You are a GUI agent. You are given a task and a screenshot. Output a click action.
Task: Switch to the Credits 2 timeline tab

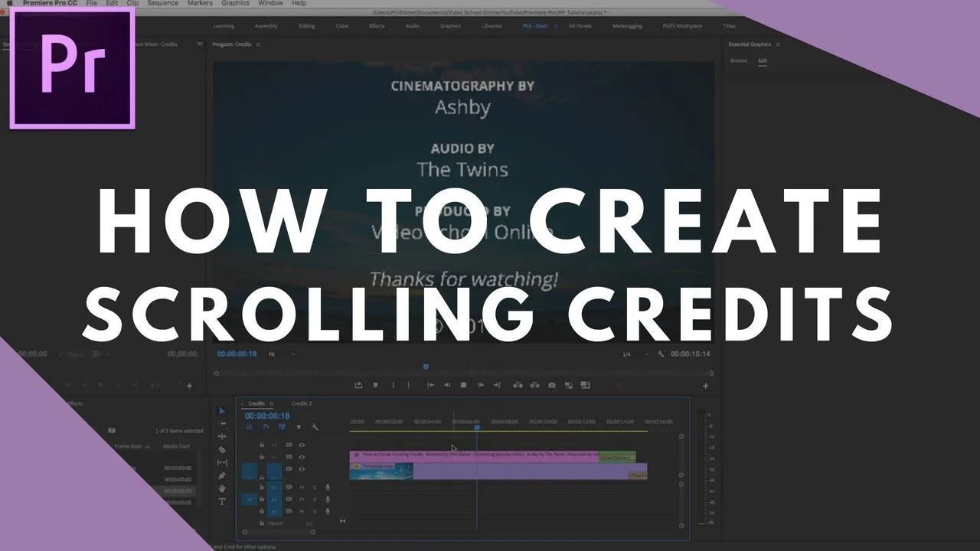[x=301, y=404]
